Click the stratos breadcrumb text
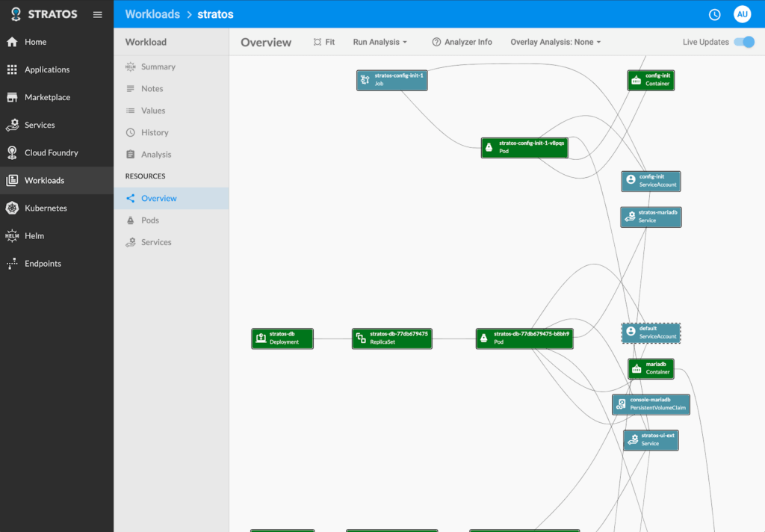Screen dimensions: 765x532 click(215, 14)
